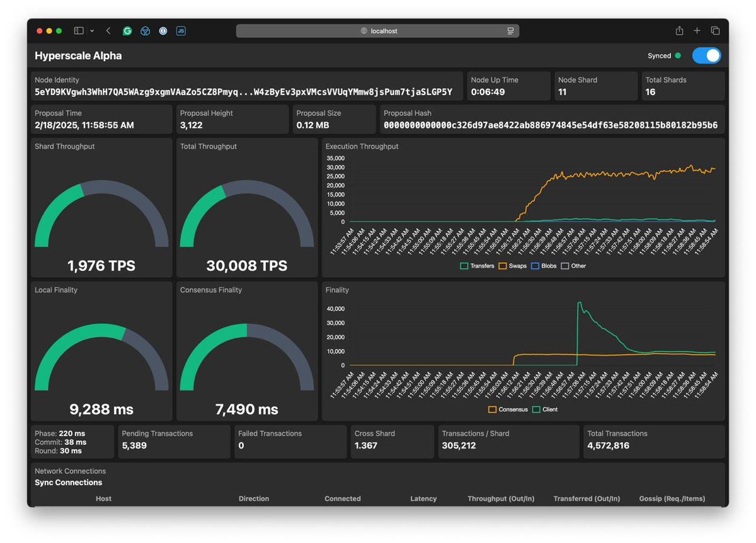Screen dimensions: 756x543
Task: Click the 1,976 TPS reading
Action: click(x=101, y=266)
